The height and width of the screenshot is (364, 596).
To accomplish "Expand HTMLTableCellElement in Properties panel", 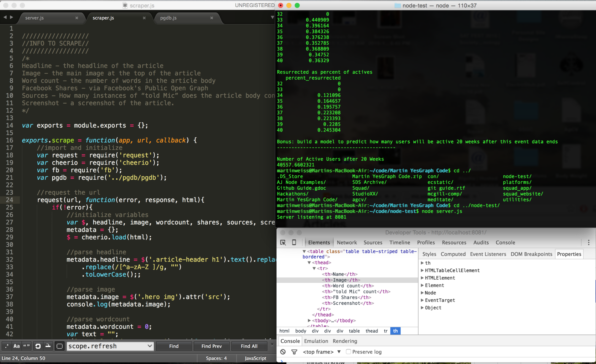I will (x=422, y=270).
